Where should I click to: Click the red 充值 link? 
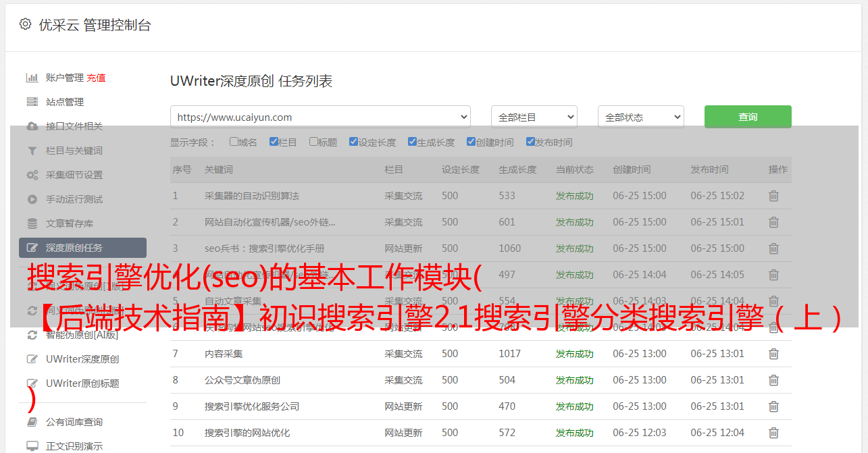pos(96,78)
